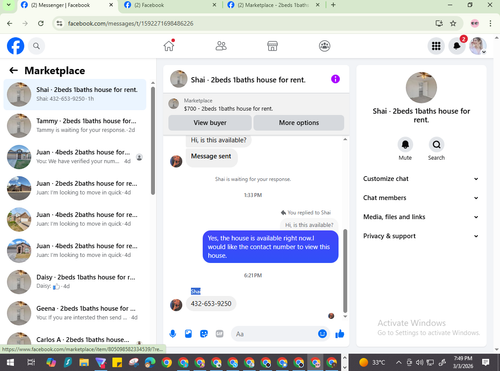Open the emoji picker in message box
The image size is (500, 371).
(x=322, y=334)
